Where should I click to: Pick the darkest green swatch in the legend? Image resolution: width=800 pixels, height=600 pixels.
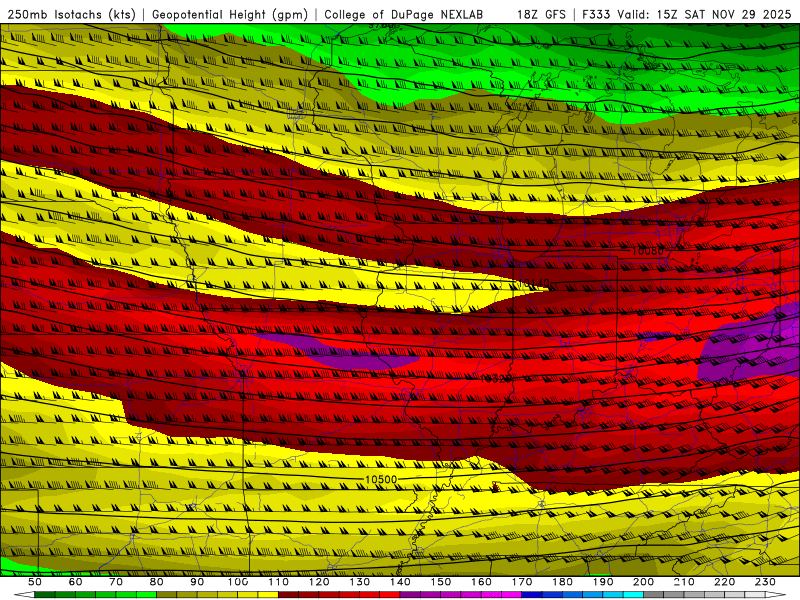pyautogui.click(x=45, y=594)
